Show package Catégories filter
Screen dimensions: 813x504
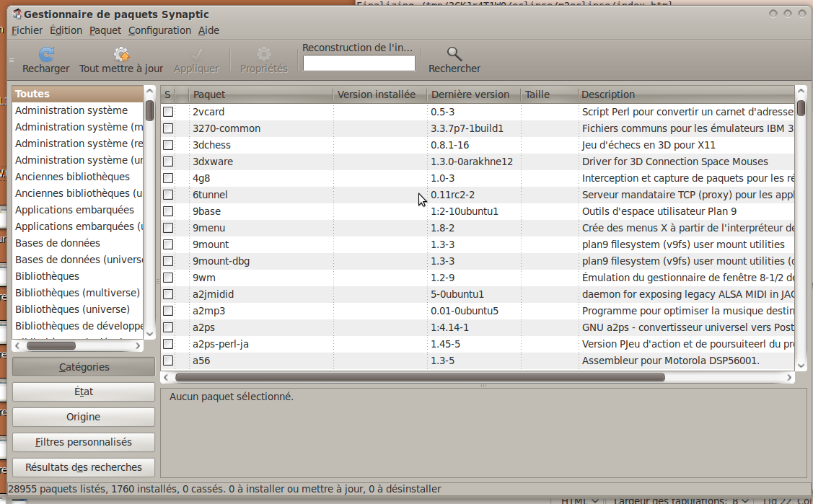coord(84,367)
